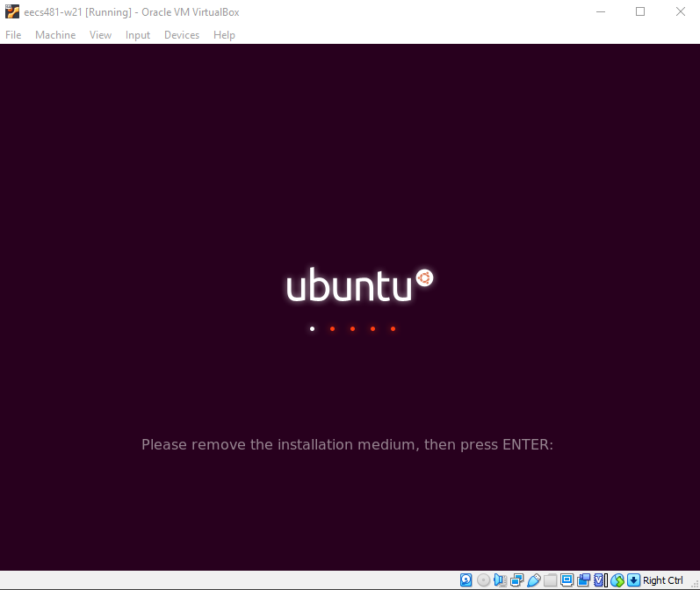
Task: Click the recording status icon
Action: 583,580
